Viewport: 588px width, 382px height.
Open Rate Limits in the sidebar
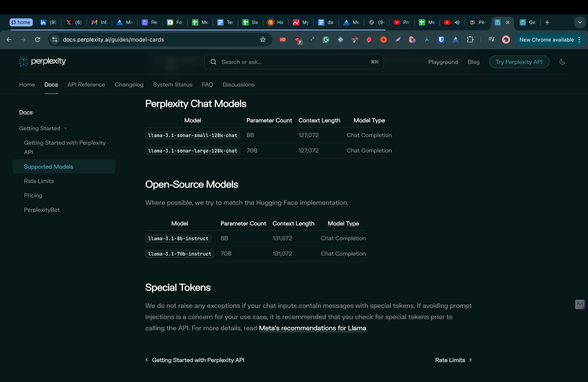tap(39, 181)
